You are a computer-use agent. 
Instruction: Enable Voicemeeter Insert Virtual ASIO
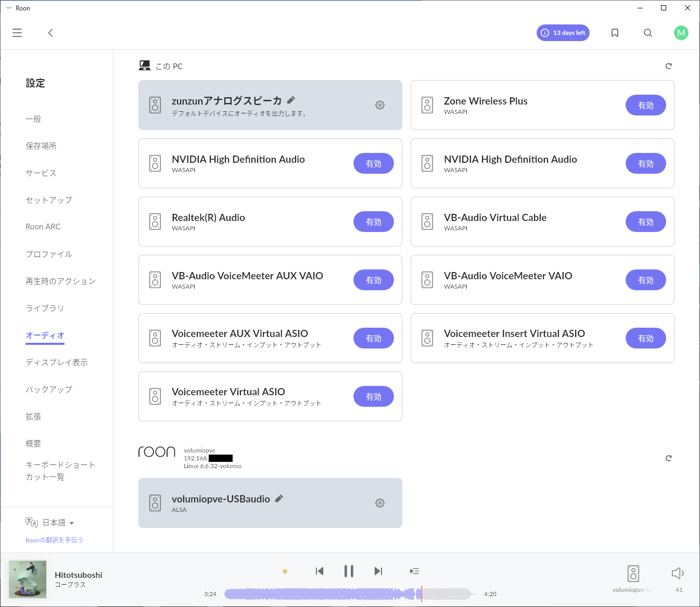[646, 338]
